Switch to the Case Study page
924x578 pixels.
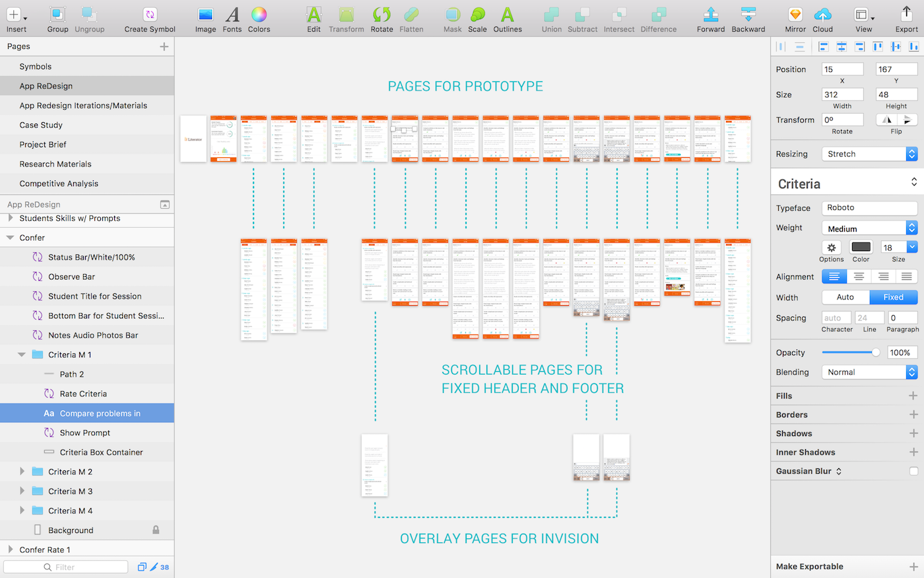[87, 125]
